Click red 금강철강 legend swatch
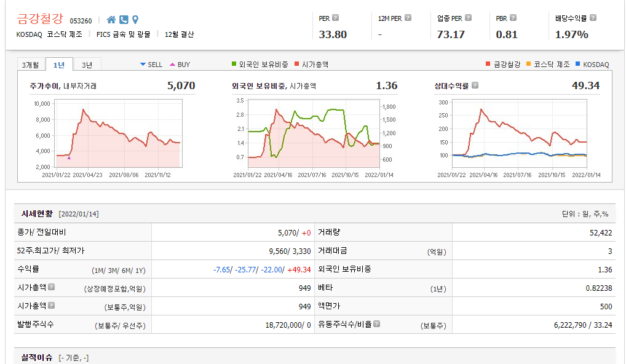Screen dimensions: 626x364 (488, 64)
